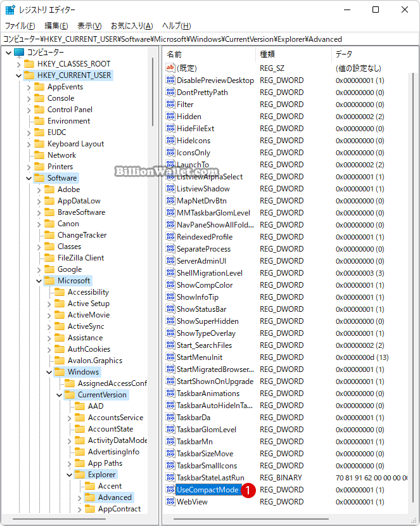Screen dimensions: 420x526
Task: Click the DWORD icon beside IconsOnly
Action: [x=170, y=152]
